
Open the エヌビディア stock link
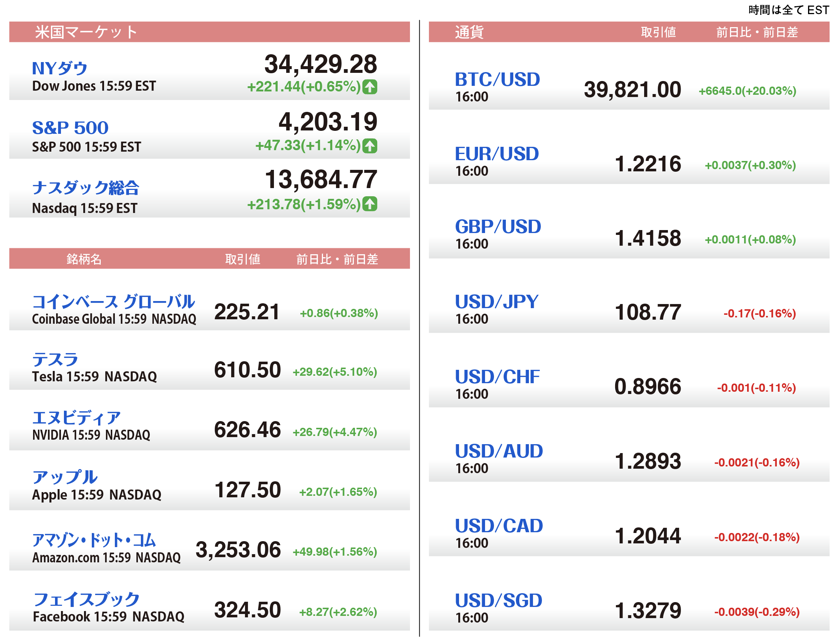[x=77, y=419]
